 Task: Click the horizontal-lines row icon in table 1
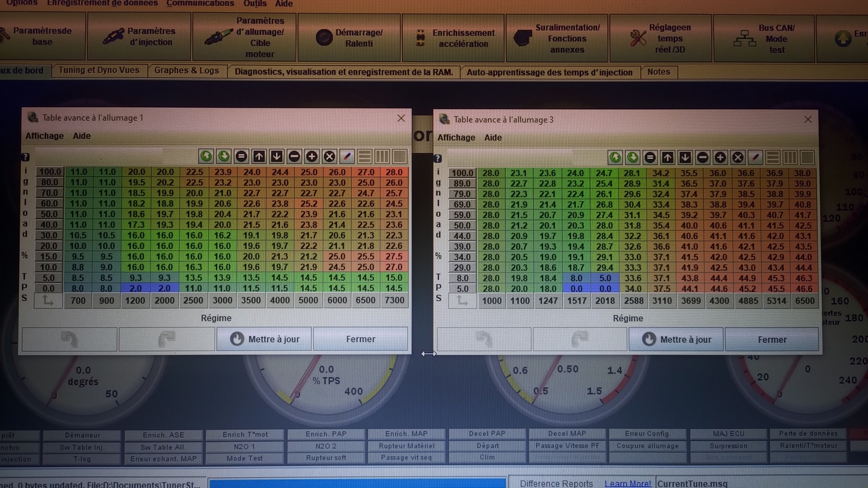pos(364,157)
